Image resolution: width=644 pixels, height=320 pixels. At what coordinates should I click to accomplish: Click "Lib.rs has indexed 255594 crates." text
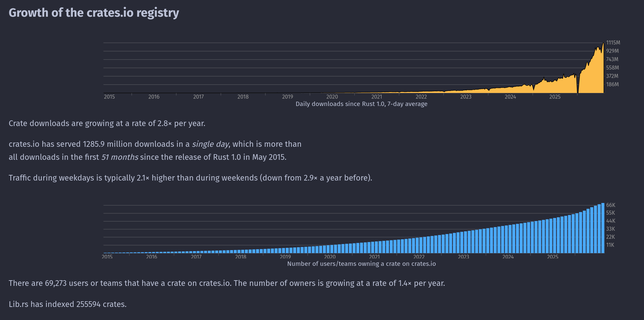click(68, 304)
